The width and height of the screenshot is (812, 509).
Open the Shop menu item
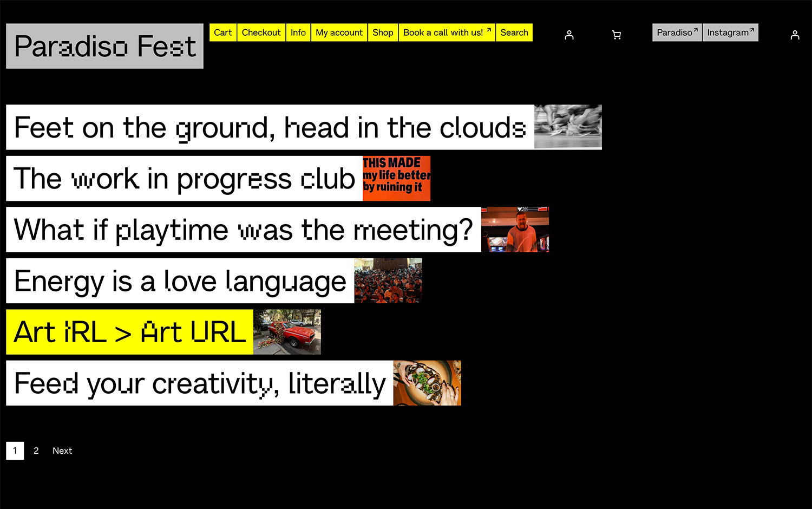click(x=383, y=32)
